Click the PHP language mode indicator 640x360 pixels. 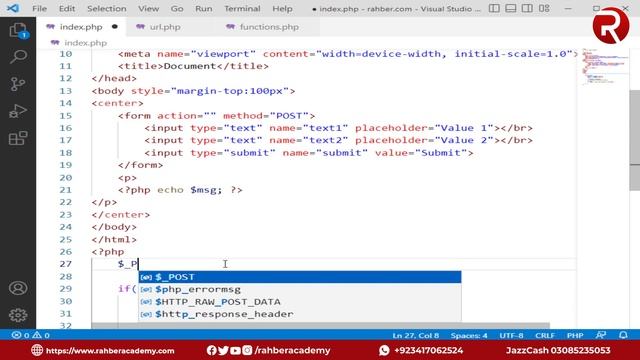(575, 336)
